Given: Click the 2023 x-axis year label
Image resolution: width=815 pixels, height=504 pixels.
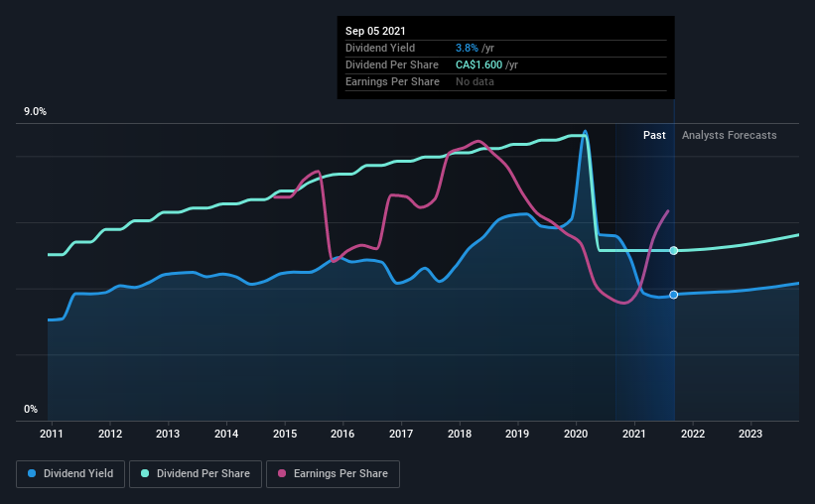Looking at the screenshot, I should coord(750,434).
